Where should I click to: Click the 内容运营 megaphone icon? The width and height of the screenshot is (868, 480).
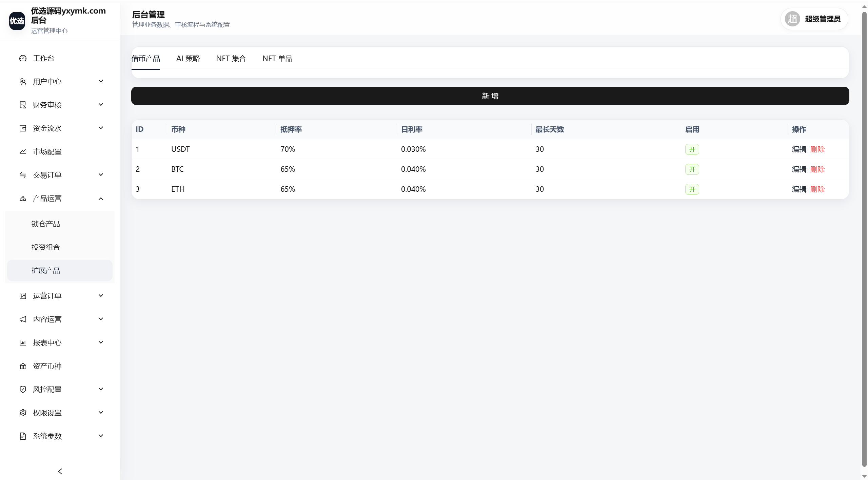coord(23,319)
